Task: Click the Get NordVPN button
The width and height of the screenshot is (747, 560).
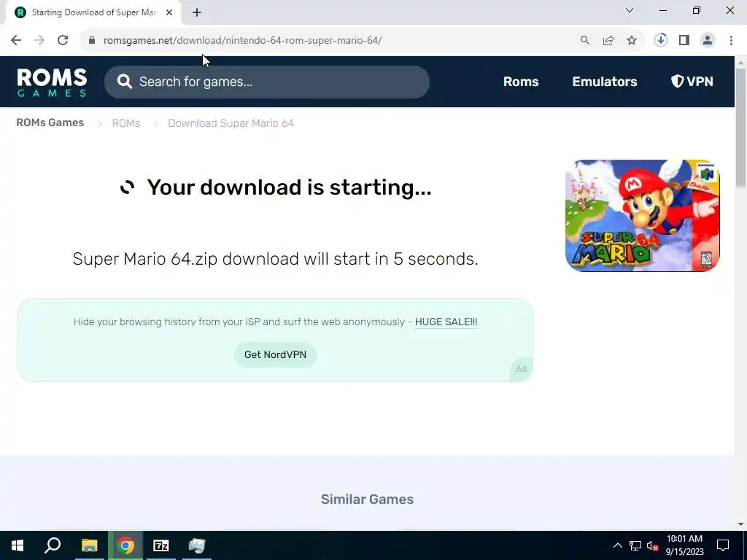Action: 275,355
